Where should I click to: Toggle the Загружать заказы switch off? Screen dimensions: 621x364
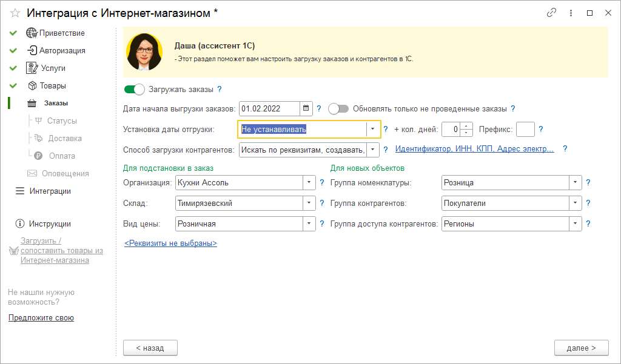click(x=135, y=90)
